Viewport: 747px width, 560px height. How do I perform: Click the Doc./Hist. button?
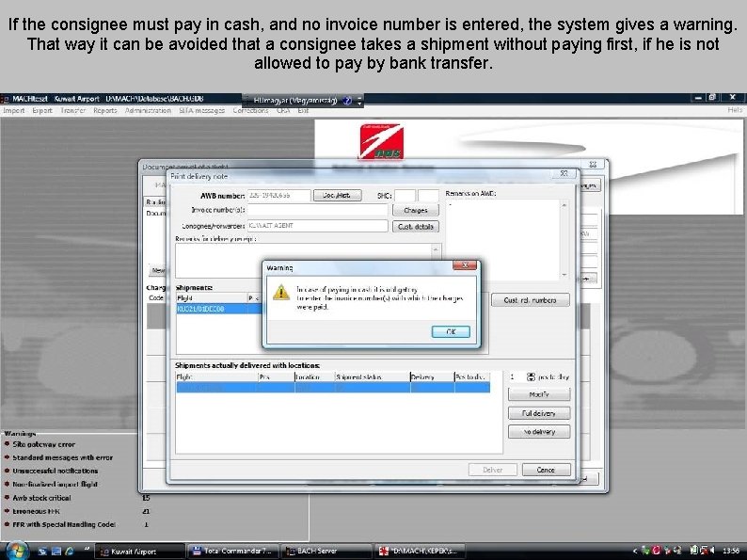coord(338,196)
